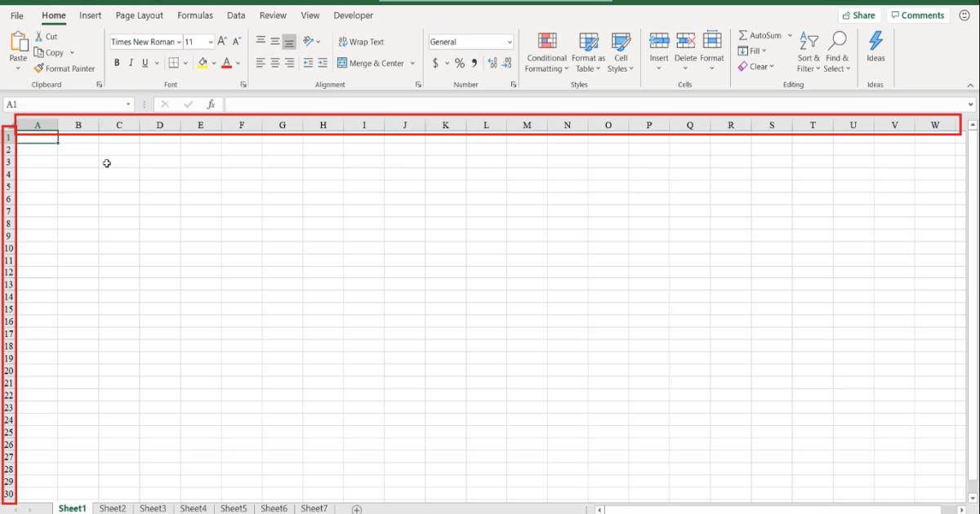Expand the Fill Color dropdown arrow

(x=213, y=63)
